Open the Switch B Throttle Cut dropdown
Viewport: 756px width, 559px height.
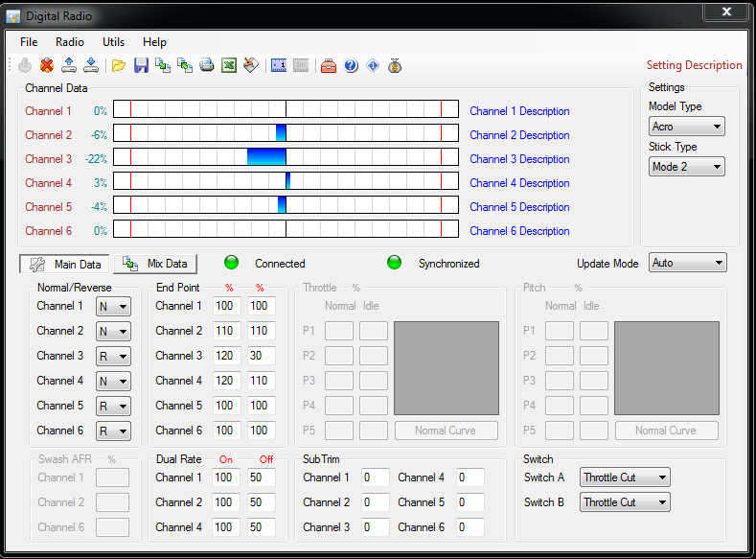click(625, 502)
